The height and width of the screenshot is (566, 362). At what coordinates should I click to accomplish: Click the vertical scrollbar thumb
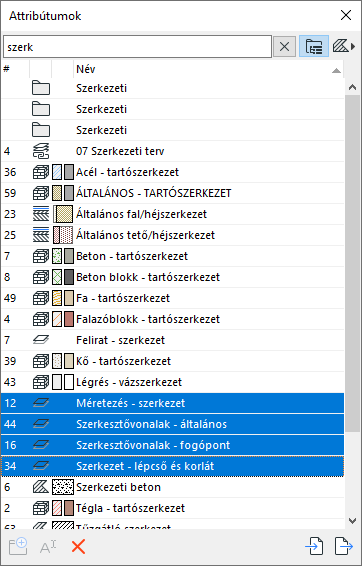(x=353, y=264)
